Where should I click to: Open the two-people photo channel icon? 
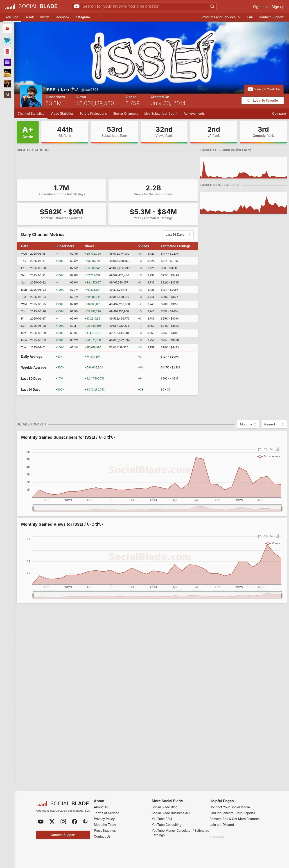coord(7,84)
